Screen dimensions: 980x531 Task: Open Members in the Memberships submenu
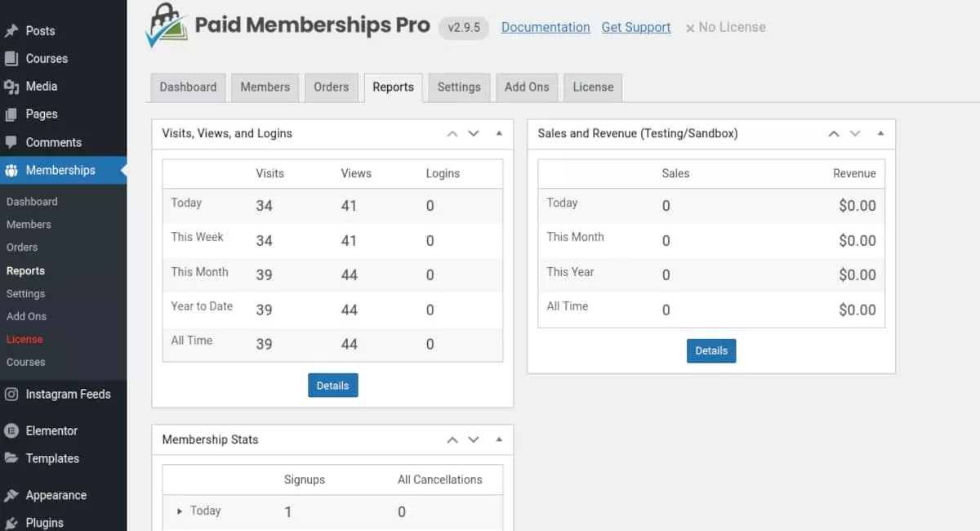29,225
